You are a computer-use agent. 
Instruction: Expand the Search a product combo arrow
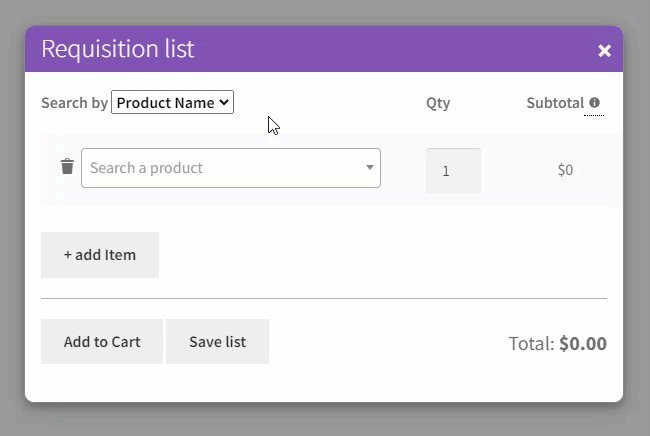pos(369,167)
